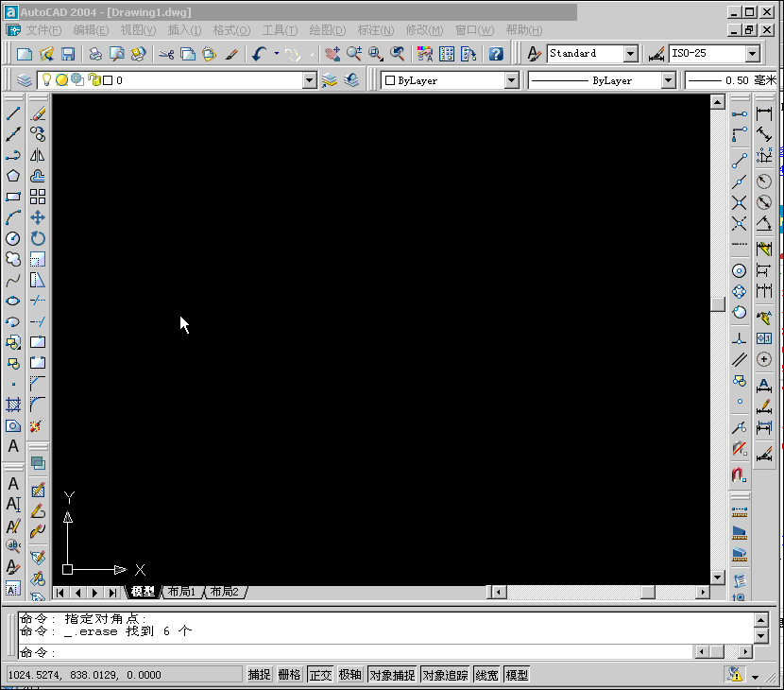
Task: Toggle 栅格 grid display in status bar
Action: pyautogui.click(x=290, y=675)
